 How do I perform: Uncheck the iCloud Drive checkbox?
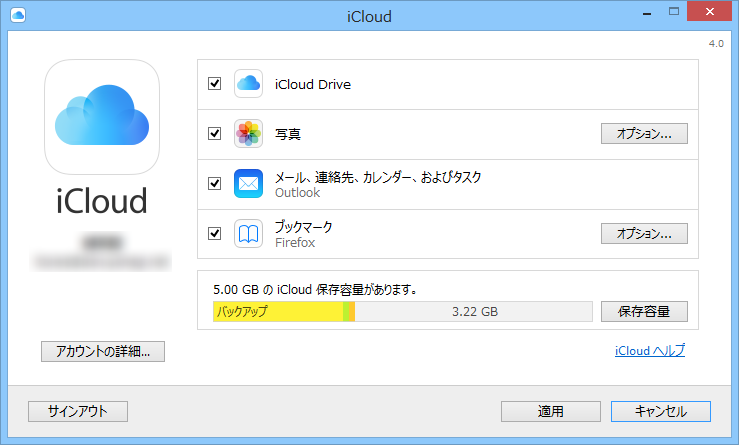click(214, 84)
